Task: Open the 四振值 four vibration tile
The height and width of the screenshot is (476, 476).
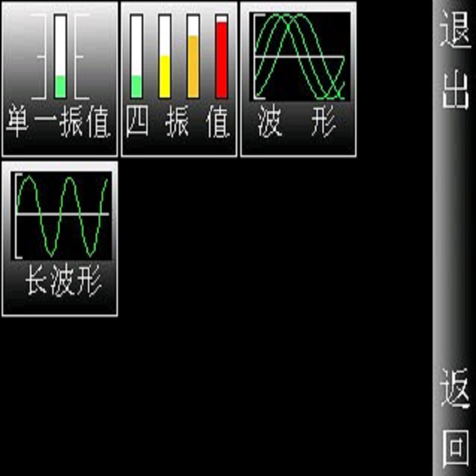Action: point(178,79)
